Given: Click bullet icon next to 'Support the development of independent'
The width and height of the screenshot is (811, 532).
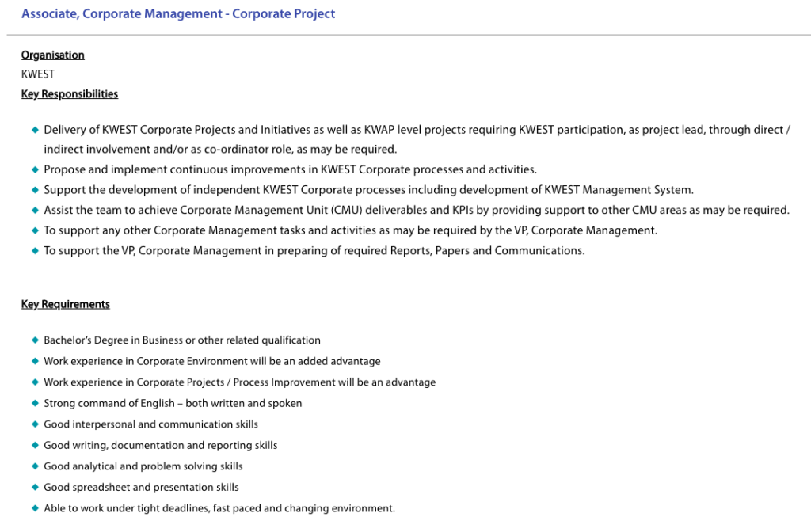Looking at the screenshot, I should 35,190.
